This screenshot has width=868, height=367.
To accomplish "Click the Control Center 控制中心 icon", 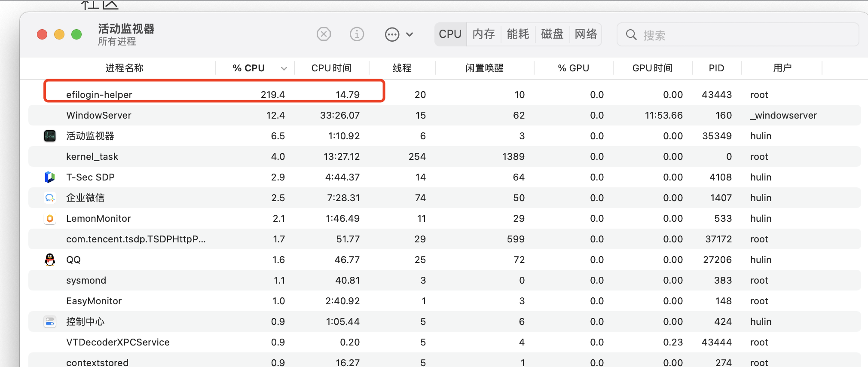I will (50, 322).
